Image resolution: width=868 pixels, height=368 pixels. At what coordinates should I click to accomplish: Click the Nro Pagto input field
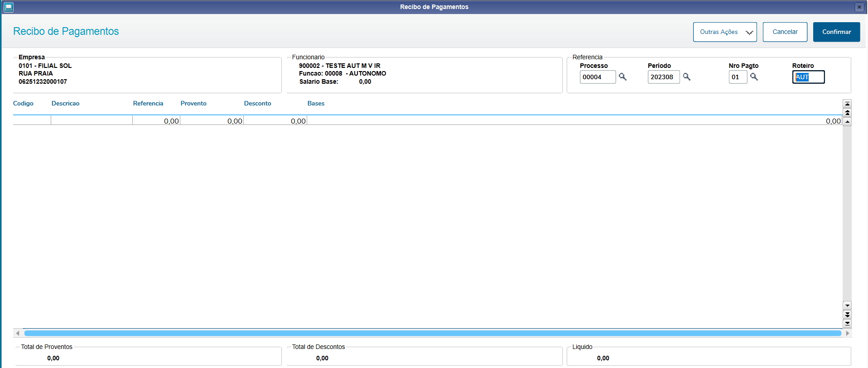coord(738,77)
